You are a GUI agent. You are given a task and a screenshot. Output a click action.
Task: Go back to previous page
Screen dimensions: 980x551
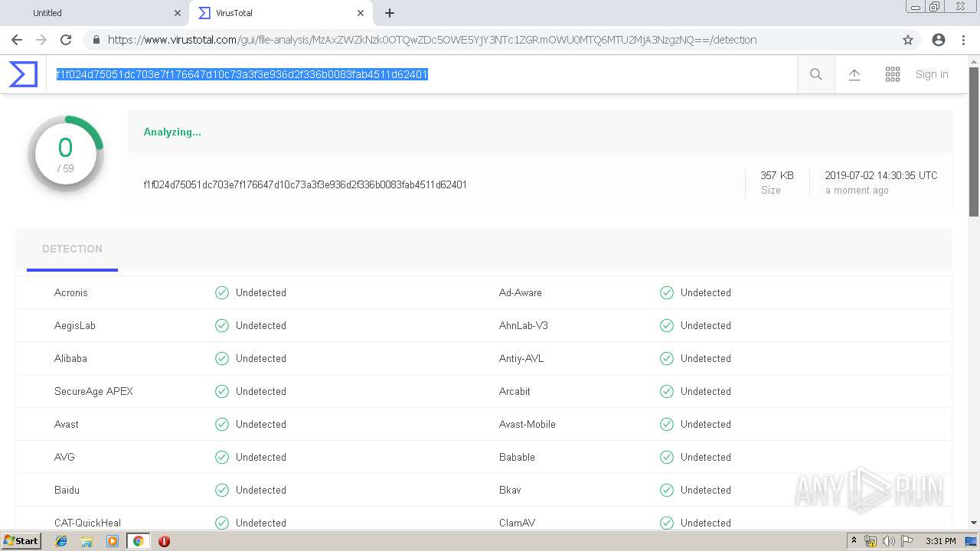[17, 40]
